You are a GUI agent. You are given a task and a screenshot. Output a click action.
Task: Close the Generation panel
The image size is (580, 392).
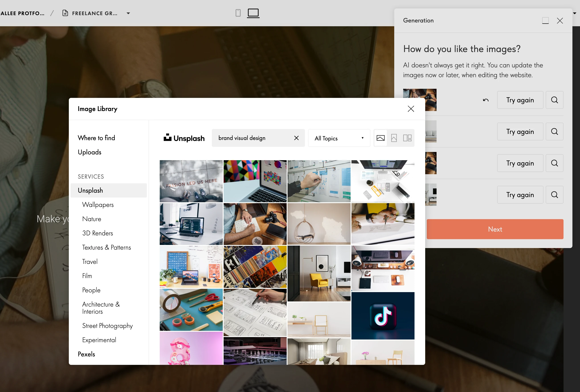click(560, 20)
